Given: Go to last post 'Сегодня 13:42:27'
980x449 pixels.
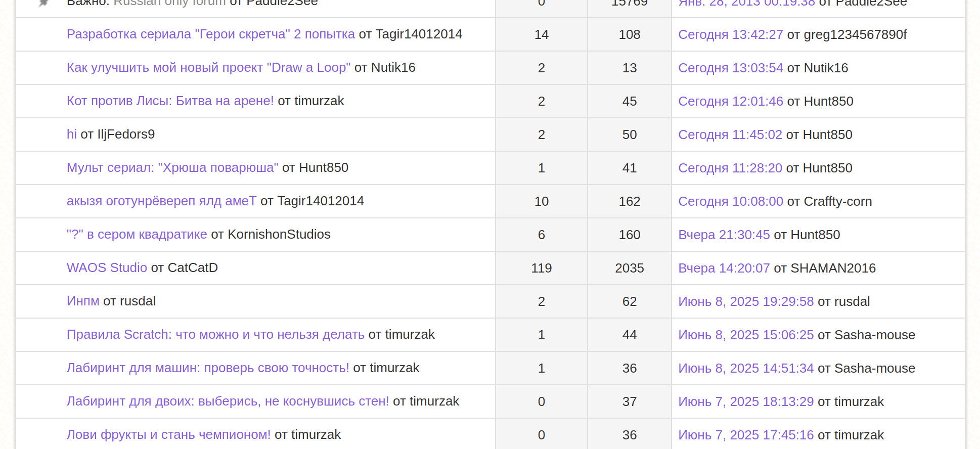Looking at the screenshot, I should (730, 34).
